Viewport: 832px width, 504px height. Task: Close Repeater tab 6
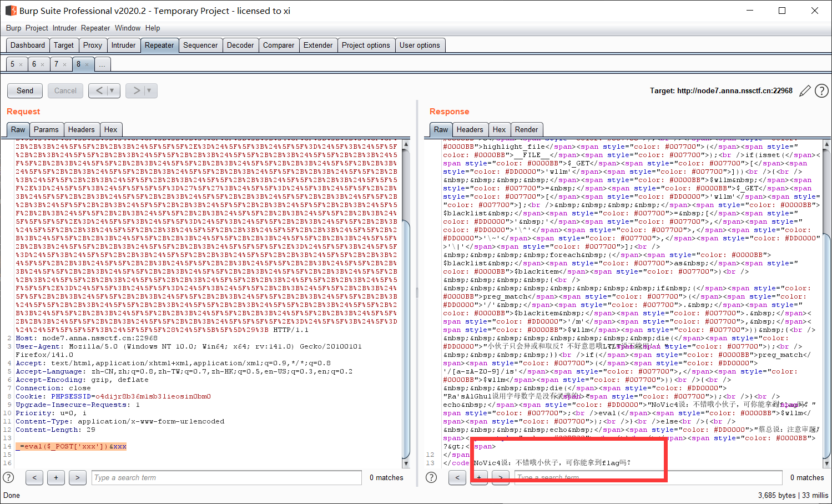click(x=42, y=64)
